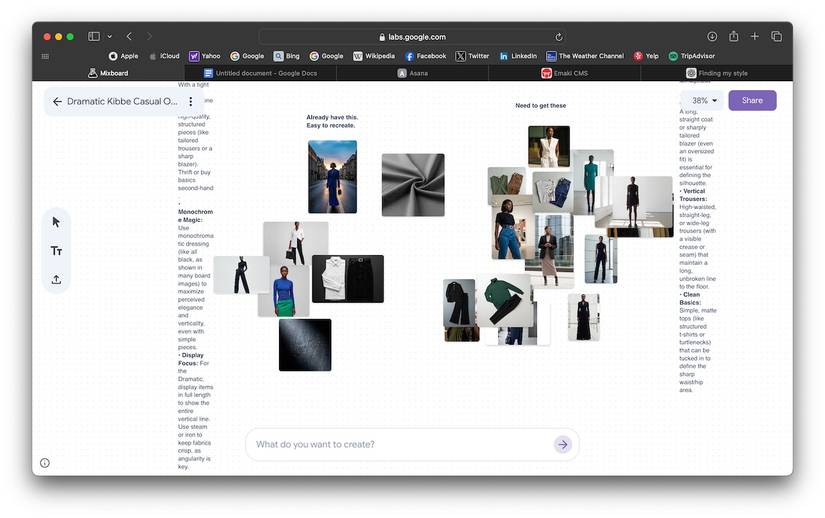Screen dimensions: 825x518
Task: Select the dark sparkly fabric image
Action: tap(305, 345)
